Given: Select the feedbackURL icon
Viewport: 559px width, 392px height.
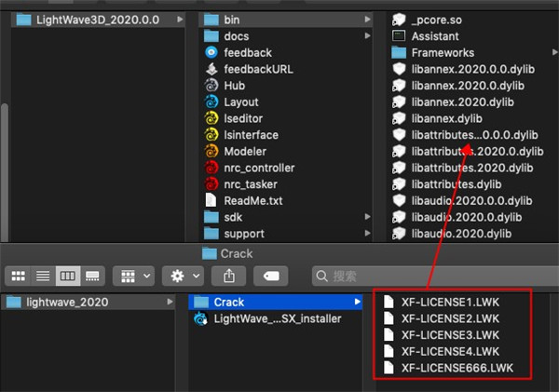Looking at the screenshot, I should point(211,69).
